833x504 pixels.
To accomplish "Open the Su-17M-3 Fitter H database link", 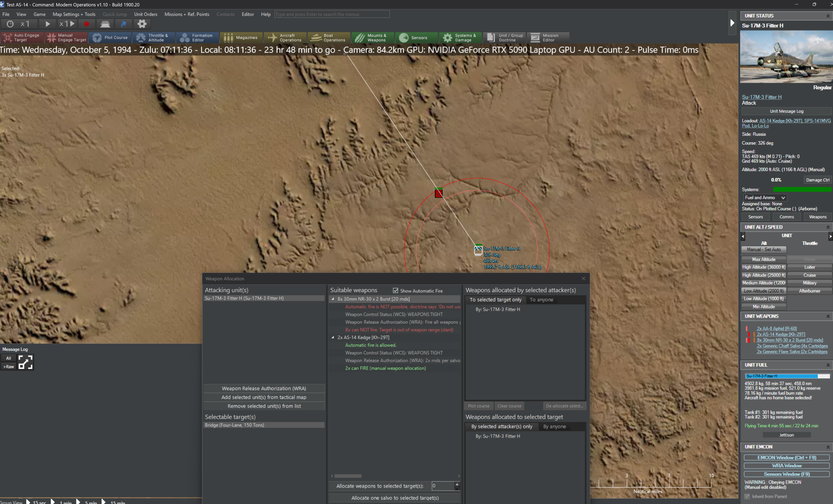I will tap(762, 97).
